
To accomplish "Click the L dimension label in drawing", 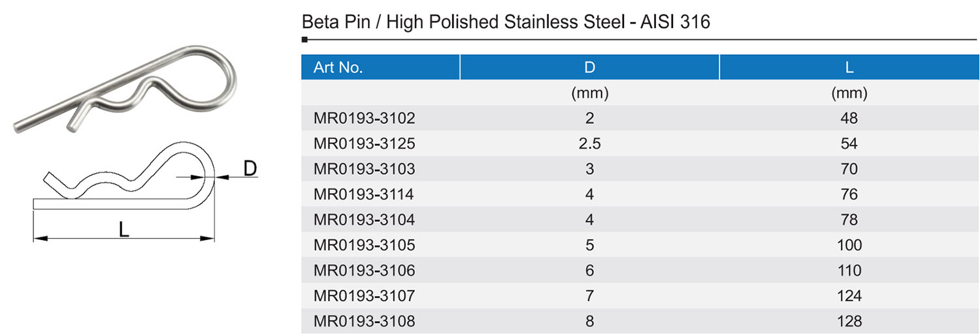I will [123, 229].
